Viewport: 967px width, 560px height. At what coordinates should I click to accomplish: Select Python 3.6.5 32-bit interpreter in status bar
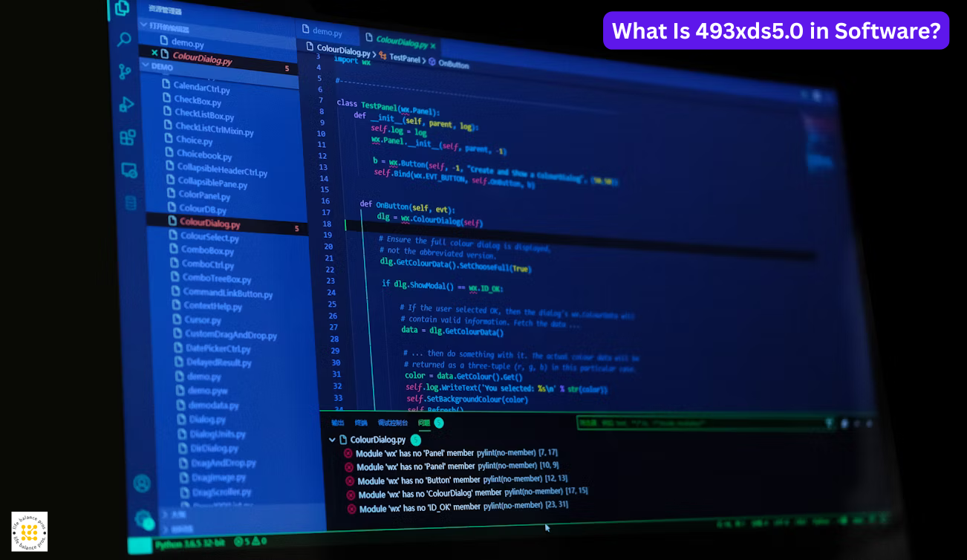coord(192,544)
